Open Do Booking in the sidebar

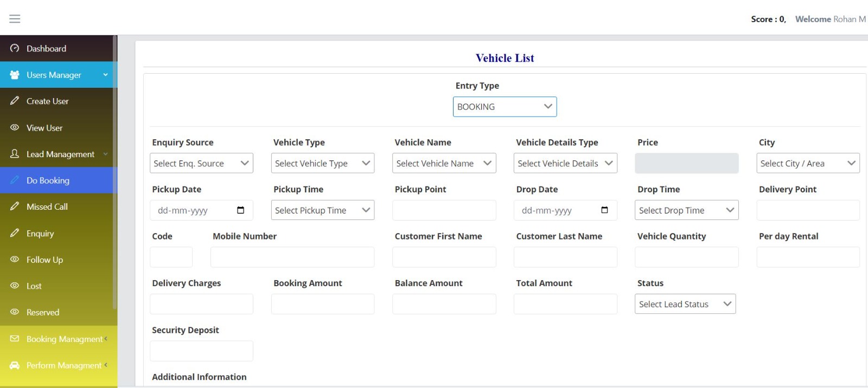pyautogui.click(x=48, y=180)
